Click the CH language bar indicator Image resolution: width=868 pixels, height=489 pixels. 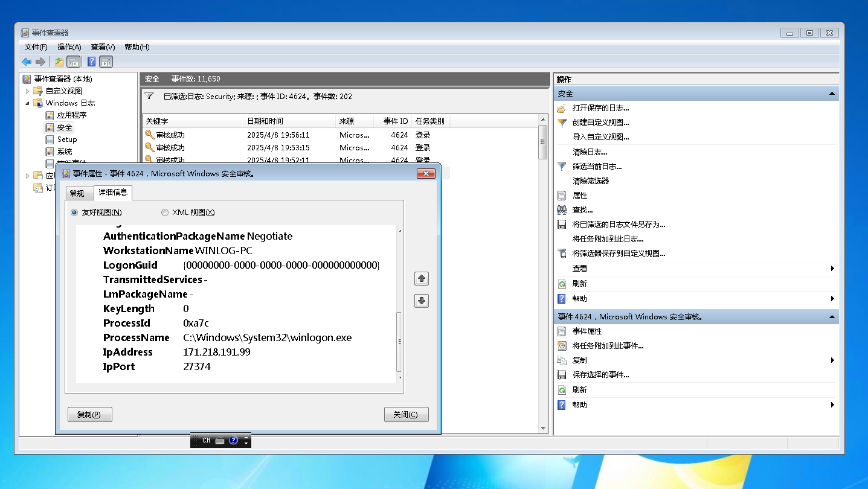206,441
